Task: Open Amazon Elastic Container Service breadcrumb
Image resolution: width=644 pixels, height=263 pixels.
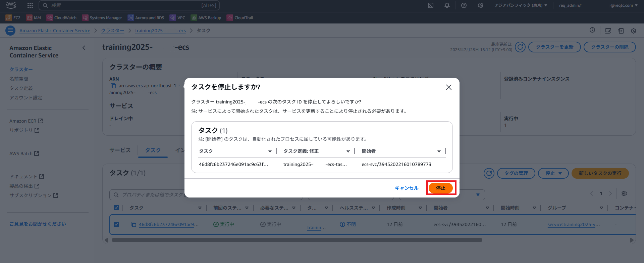Action: click(x=55, y=31)
